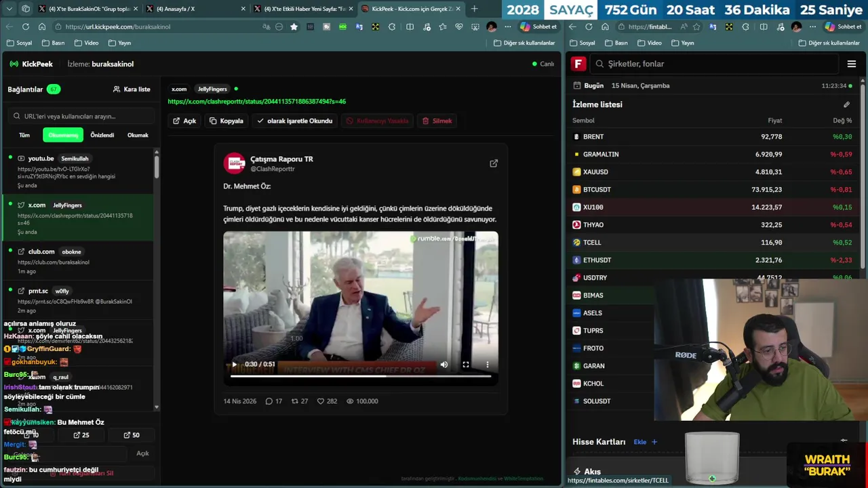Switch to X'te BurakSakinOl tab
This screenshot has height=488, width=868.
click(88, 9)
